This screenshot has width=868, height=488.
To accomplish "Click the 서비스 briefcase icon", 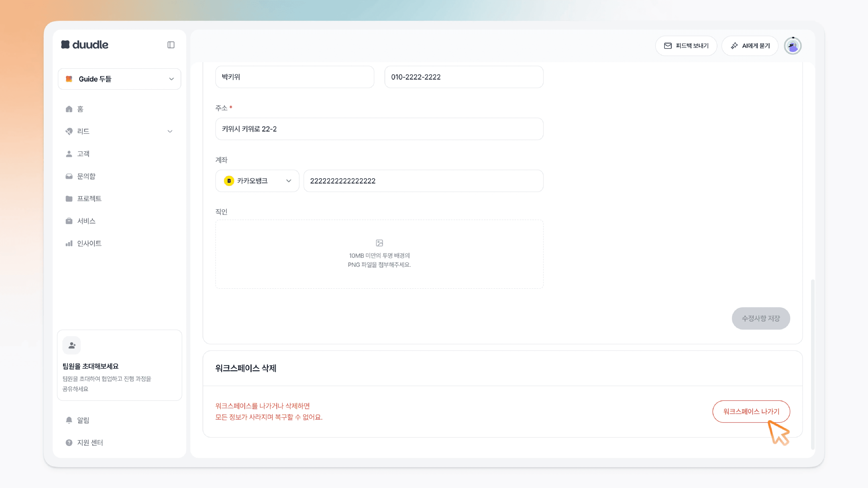I will pyautogui.click(x=69, y=221).
